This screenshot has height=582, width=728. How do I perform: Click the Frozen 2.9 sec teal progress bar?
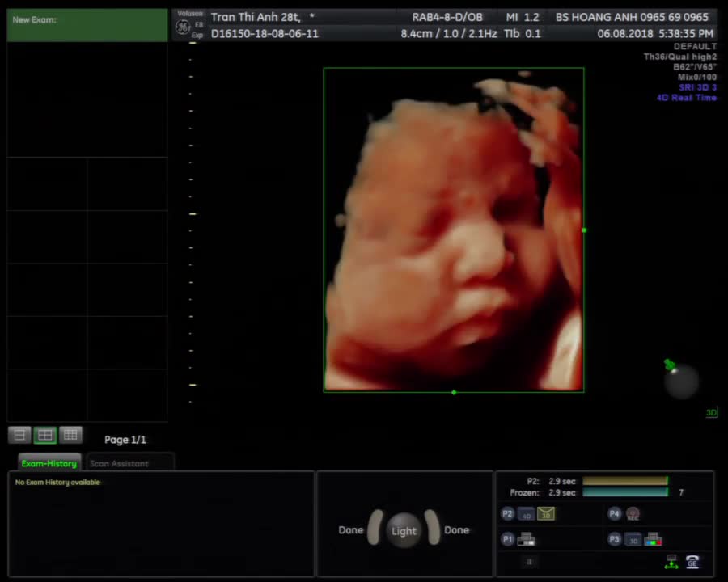point(625,492)
